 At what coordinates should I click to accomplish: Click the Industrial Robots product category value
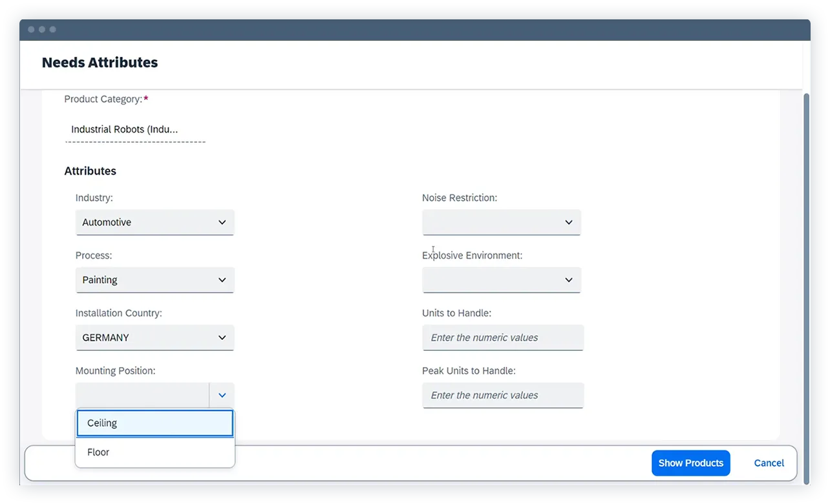pyautogui.click(x=124, y=129)
